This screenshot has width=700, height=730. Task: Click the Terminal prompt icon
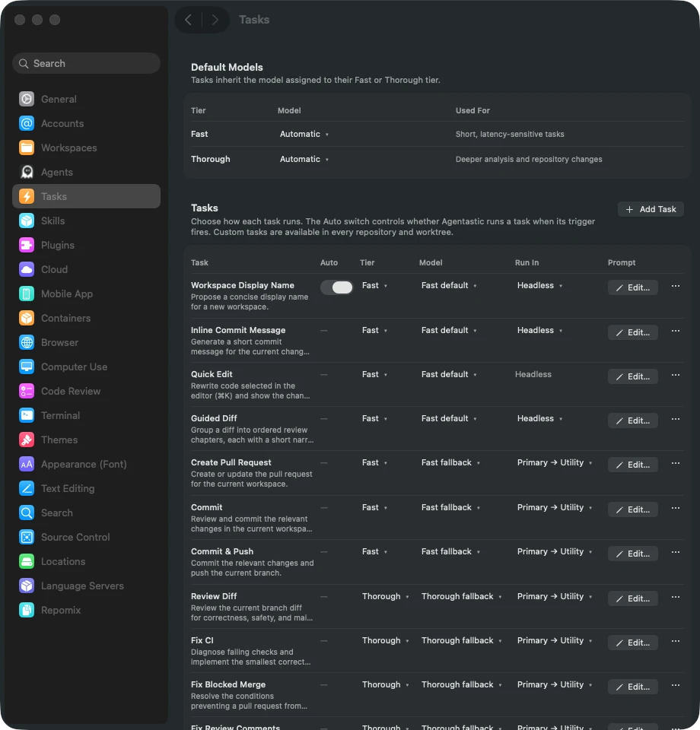[x=27, y=415]
